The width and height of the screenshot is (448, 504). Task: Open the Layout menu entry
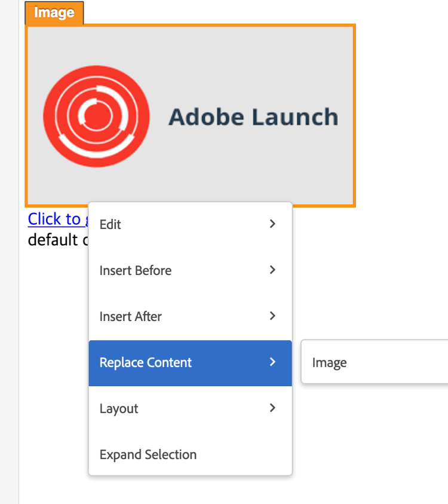[119, 408]
